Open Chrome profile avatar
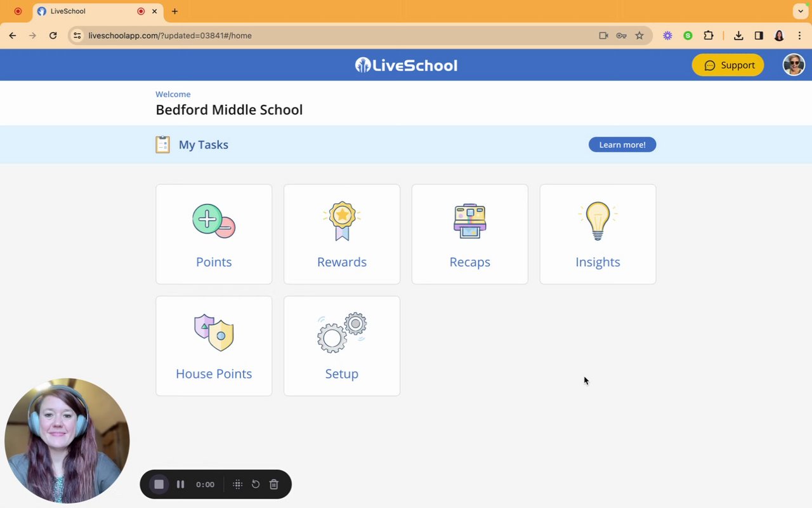 pos(779,36)
